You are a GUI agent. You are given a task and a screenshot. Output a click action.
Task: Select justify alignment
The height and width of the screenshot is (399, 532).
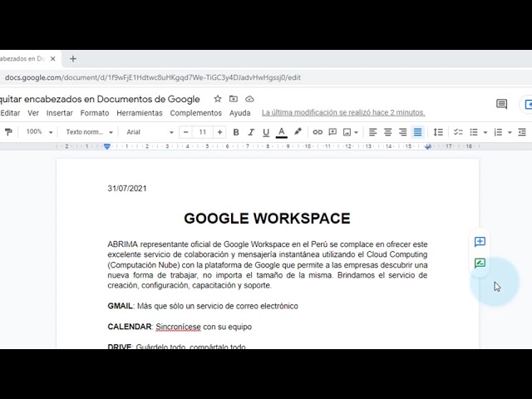417,132
